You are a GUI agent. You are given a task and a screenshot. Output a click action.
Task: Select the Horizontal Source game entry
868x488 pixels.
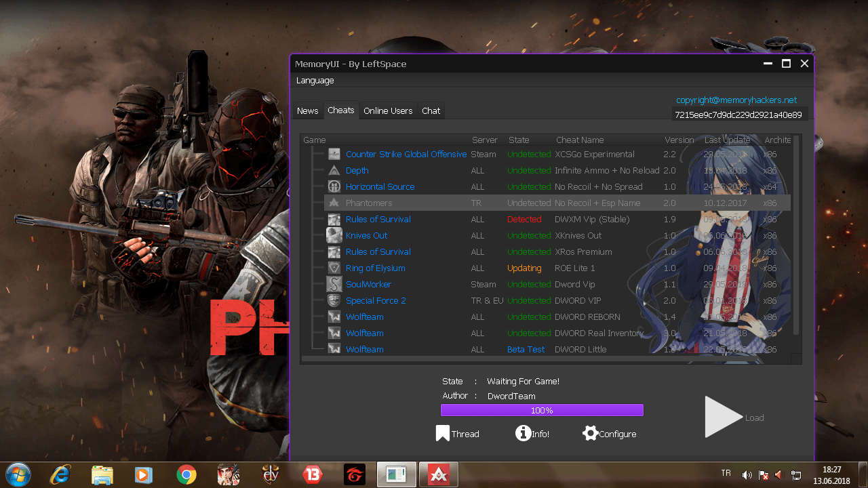[x=380, y=187]
